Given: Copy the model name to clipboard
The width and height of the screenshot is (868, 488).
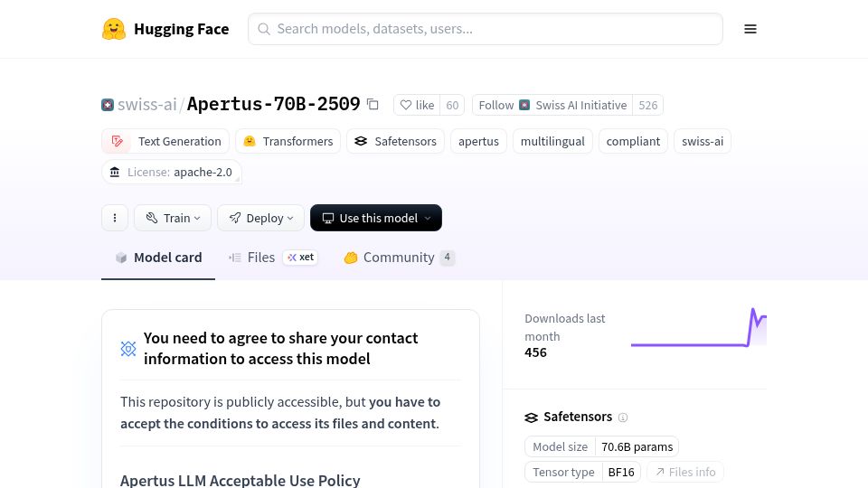Looking at the screenshot, I should tap(373, 104).
